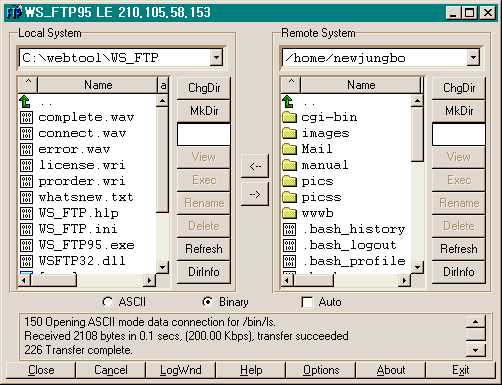Click local list horizontal scrollbar right arrow

[x=149, y=280]
